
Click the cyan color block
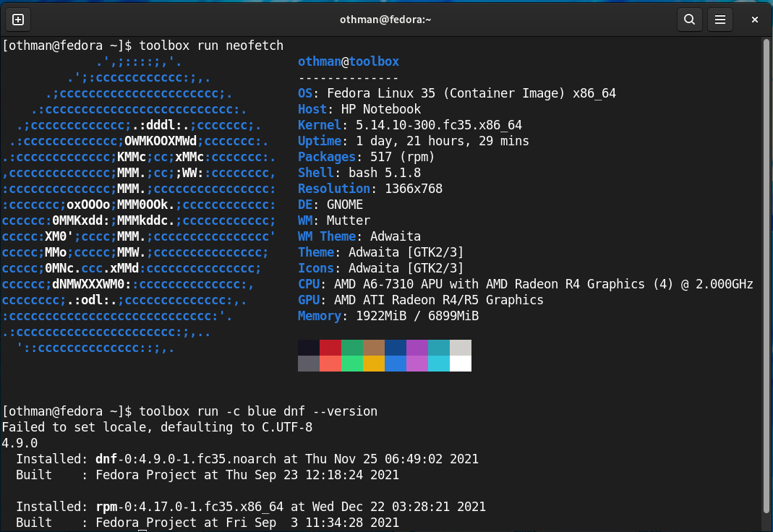click(439, 364)
